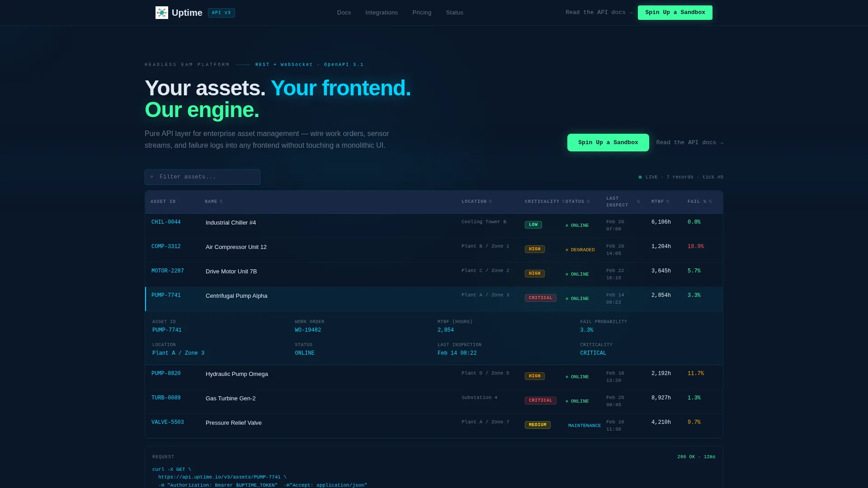Click the DEGRADED status label
Viewport: 868px width, 488px height.
[x=583, y=250]
